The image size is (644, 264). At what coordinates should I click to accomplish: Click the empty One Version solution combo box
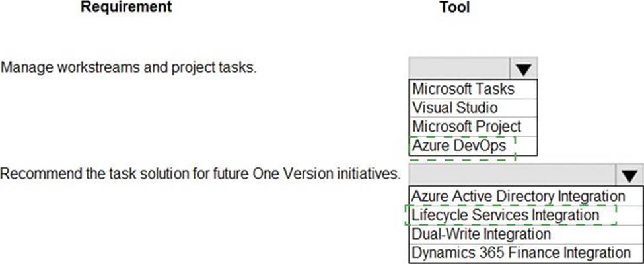pyautogui.click(x=512, y=175)
